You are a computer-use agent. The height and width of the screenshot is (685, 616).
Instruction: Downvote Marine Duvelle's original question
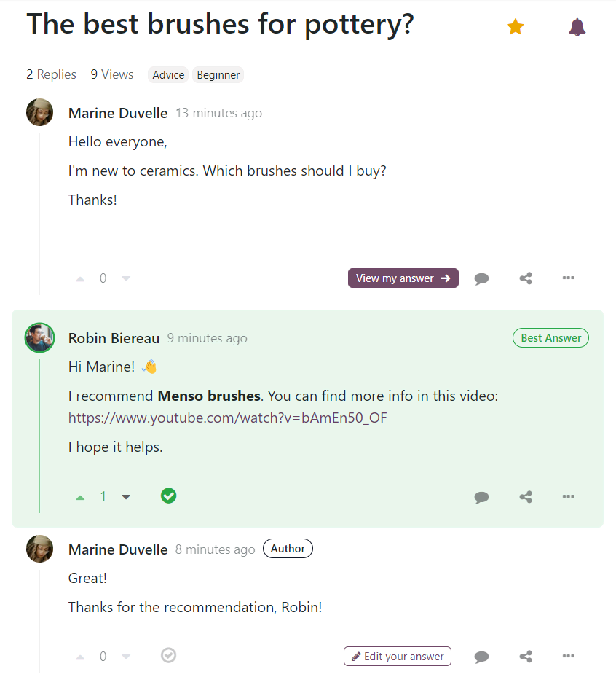[x=126, y=278]
